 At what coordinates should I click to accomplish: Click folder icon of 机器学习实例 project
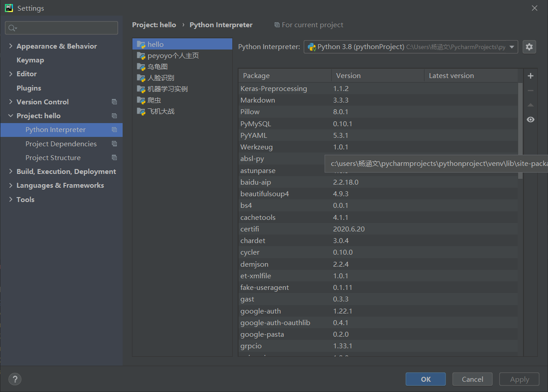click(x=141, y=89)
